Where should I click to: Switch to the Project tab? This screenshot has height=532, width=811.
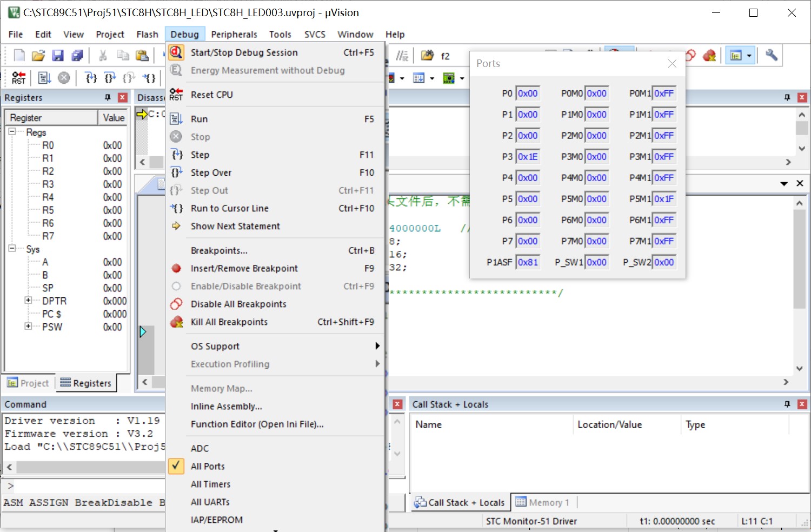coord(28,383)
